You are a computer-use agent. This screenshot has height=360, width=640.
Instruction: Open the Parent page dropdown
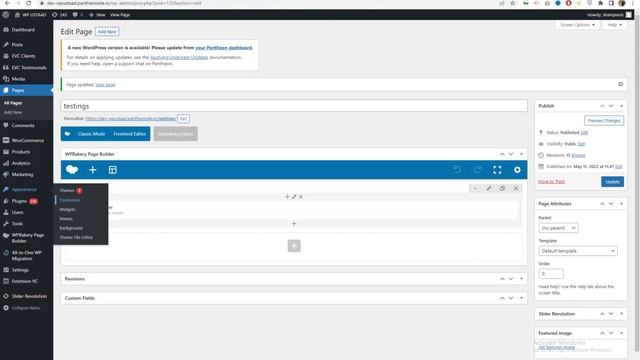558,228
